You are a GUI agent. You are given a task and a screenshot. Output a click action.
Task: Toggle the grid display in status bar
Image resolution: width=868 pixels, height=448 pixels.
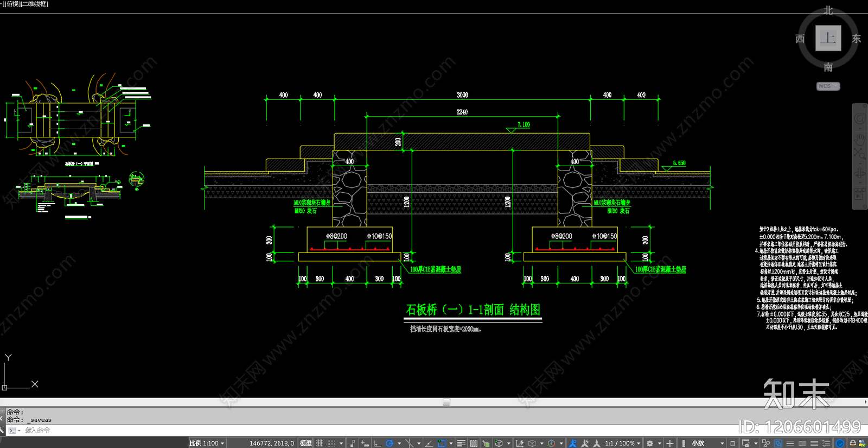point(320,443)
